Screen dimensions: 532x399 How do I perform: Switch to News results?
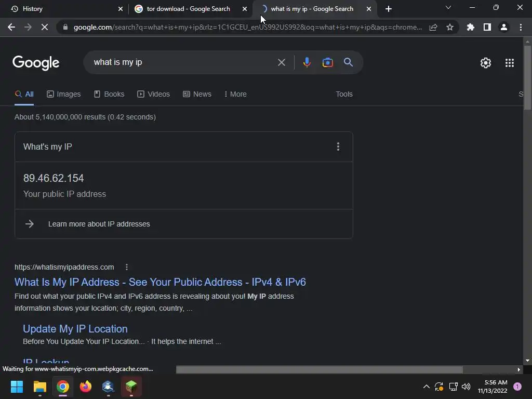tap(197, 94)
